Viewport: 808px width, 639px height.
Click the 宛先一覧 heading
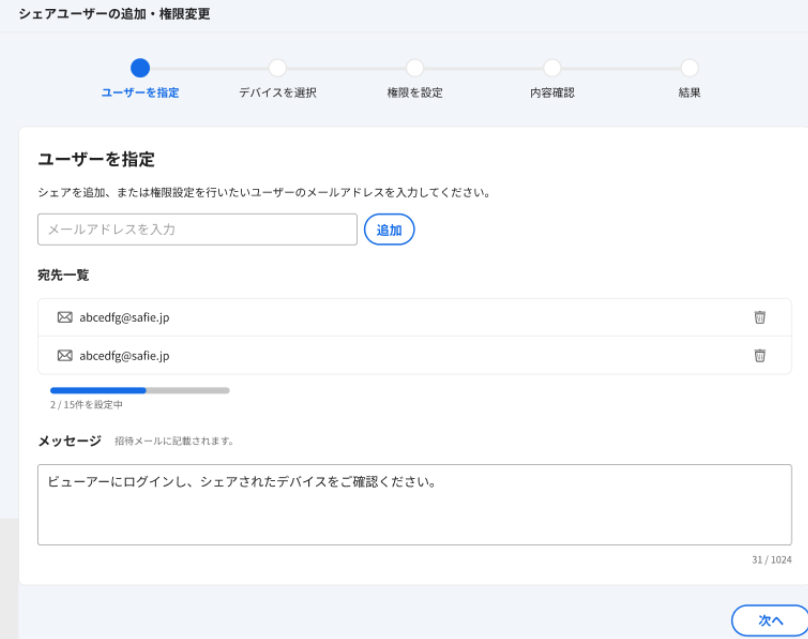click(63, 275)
